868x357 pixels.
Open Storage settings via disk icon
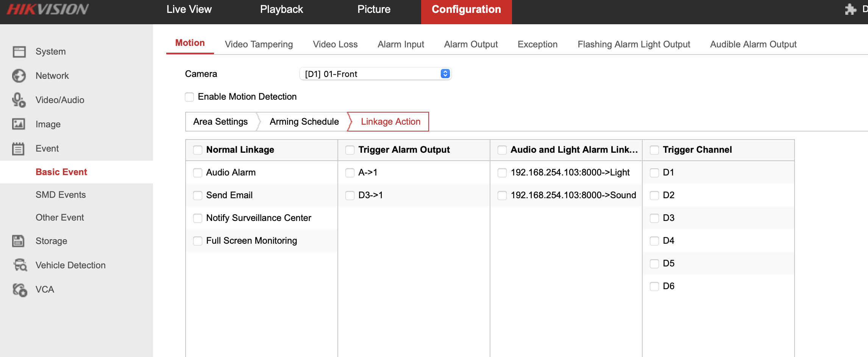(x=19, y=241)
